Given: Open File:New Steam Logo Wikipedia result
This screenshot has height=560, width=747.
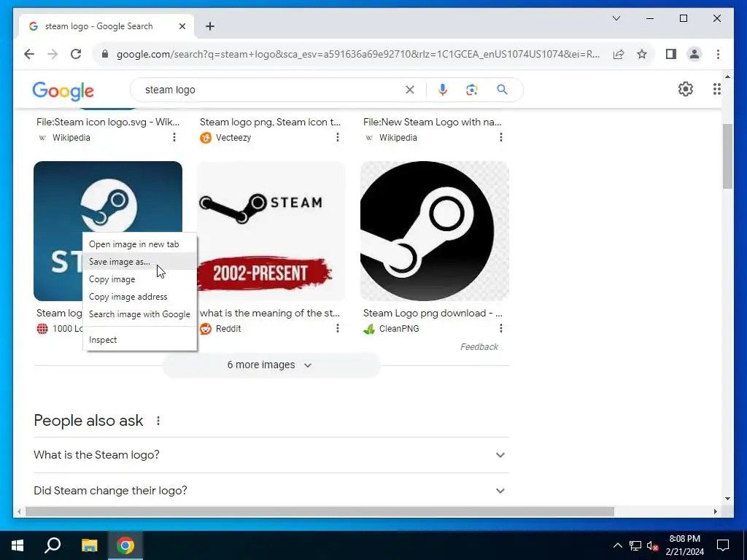Looking at the screenshot, I should point(432,122).
